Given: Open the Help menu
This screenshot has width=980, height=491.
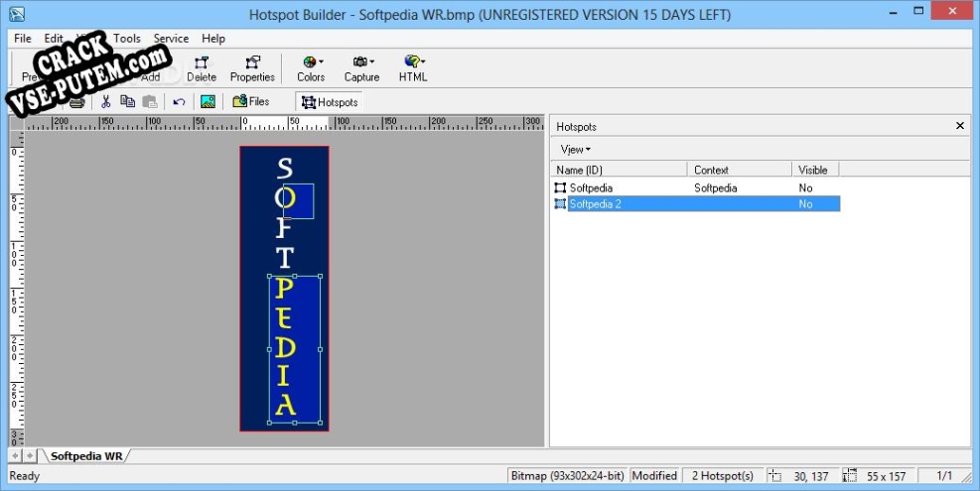Looking at the screenshot, I should coord(213,38).
